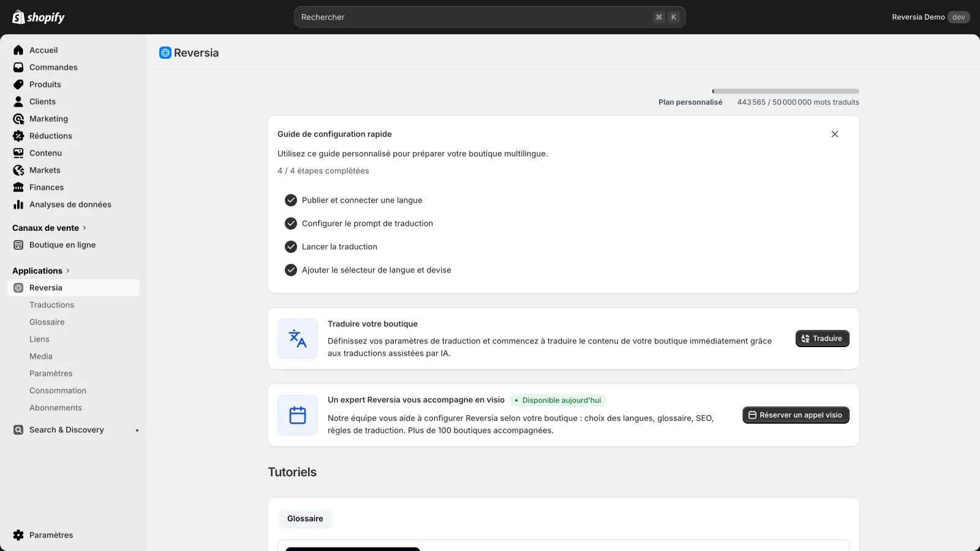
Task: Click the Finances bank icon
Action: coord(18,187)
